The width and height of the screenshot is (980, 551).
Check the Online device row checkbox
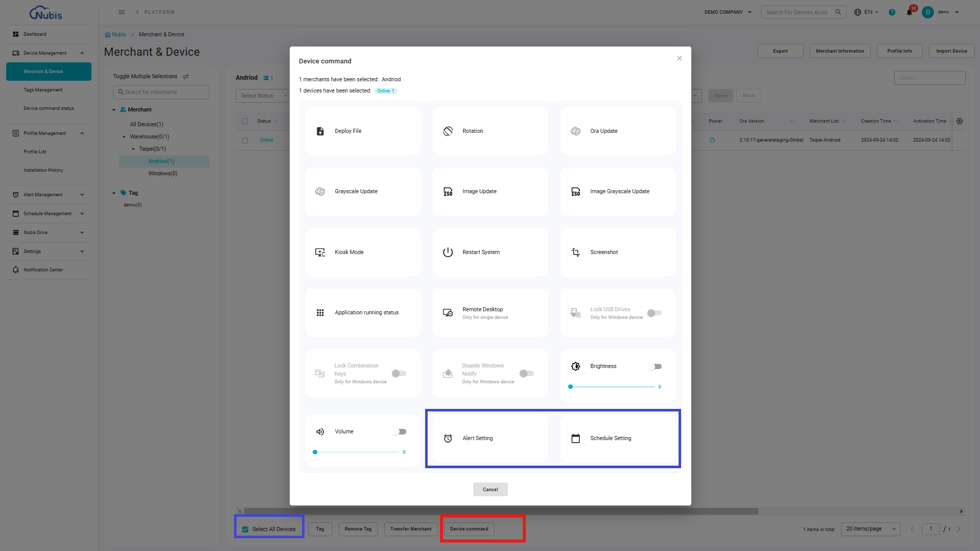pos(245,140)
